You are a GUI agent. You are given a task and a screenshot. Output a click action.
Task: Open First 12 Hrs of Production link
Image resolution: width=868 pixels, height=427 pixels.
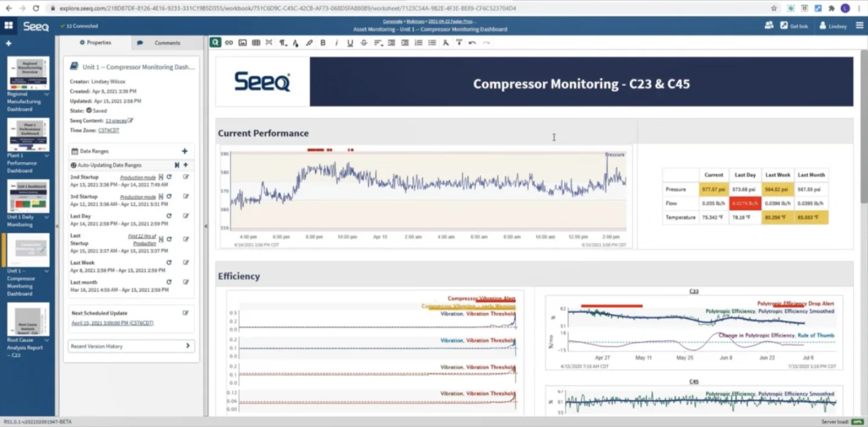click(142, 239)
